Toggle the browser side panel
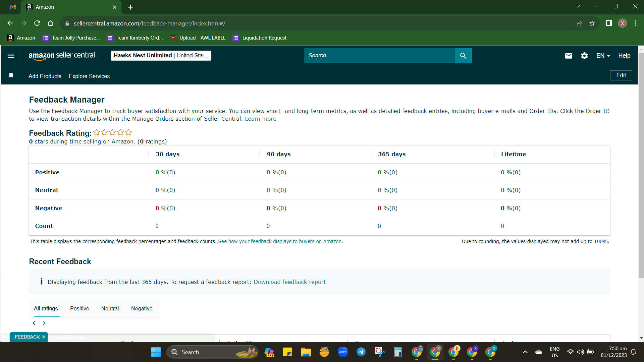Viewport: 644px width, 362px height. pos(609,23)
